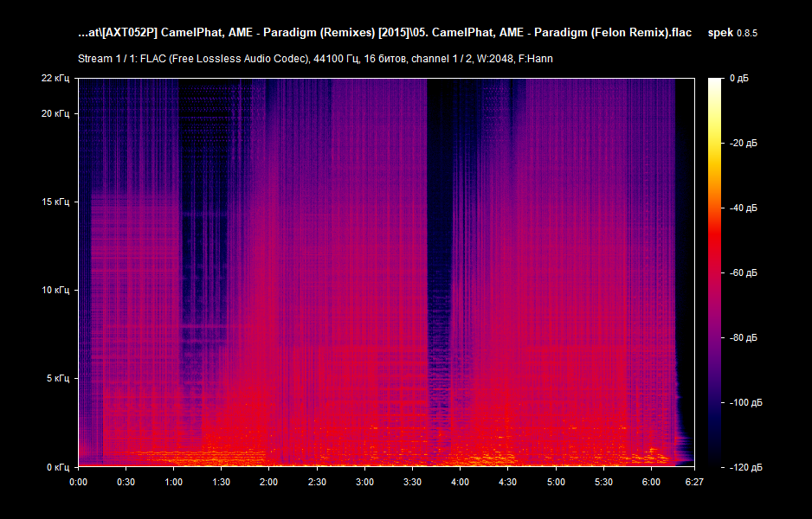Click the 2:00 time axis label
The height and width of the screenshot is (519, 812).
tap(268, 483)
